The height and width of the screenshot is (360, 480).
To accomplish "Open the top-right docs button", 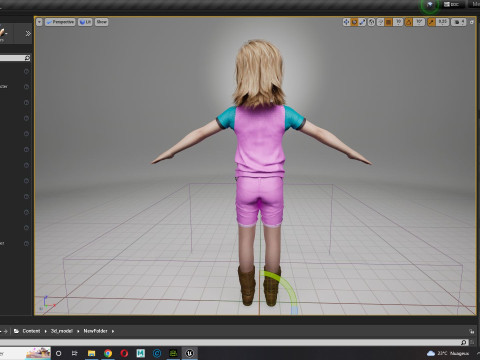I will (x=452, y=4).
